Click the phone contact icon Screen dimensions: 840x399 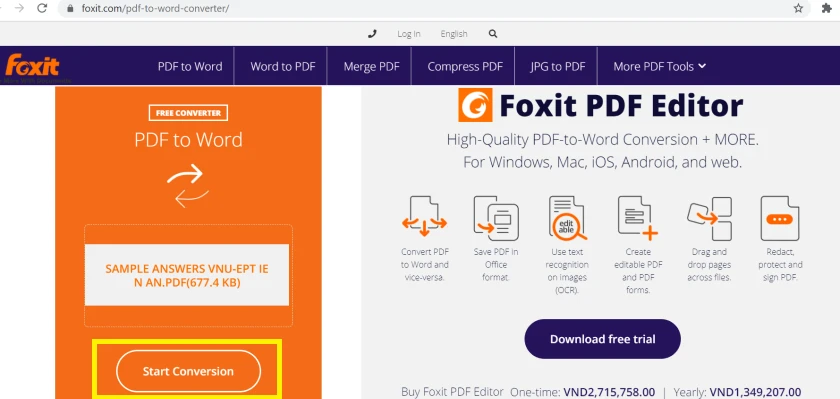pyautogui.click(x=372, y=34)
